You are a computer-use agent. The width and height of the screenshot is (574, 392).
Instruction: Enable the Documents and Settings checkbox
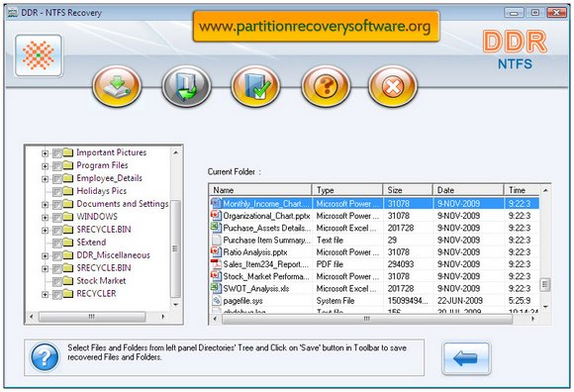[x=57, y=205]
